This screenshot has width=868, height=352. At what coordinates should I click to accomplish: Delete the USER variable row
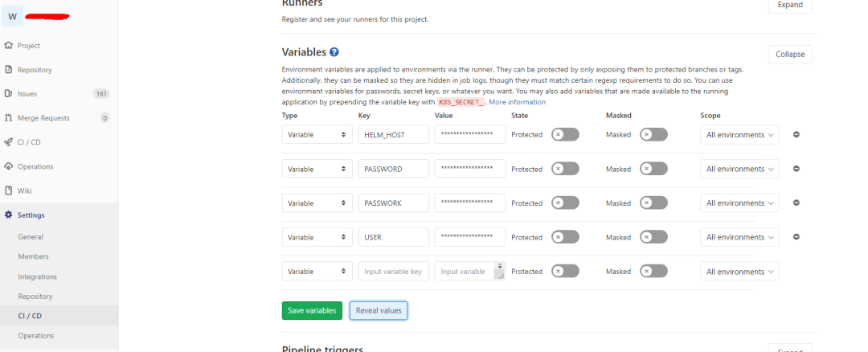796,237
